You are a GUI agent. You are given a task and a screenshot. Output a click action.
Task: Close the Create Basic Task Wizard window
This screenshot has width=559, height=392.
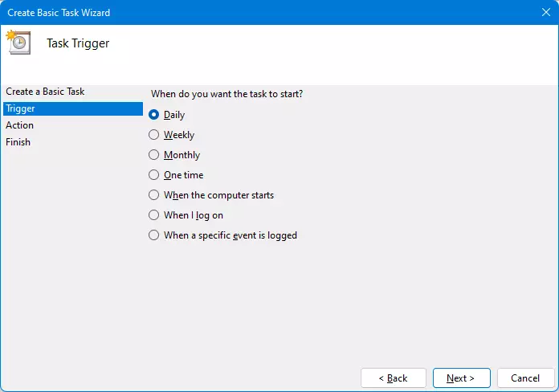pyautogui.click(x=545, y=12)
